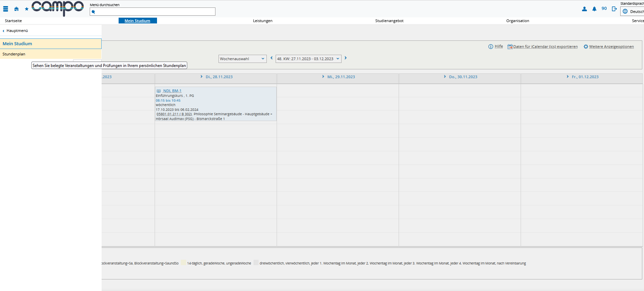644x291 pixels.
Task: Open the hamburger main menu icon
Action: click(5, 9)
